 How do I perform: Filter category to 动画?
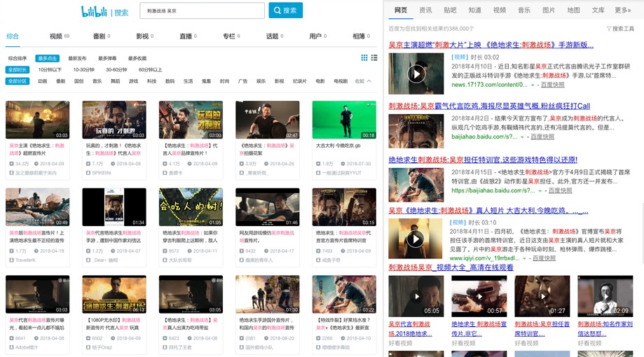pyautogui.click(x=42, y=81)
